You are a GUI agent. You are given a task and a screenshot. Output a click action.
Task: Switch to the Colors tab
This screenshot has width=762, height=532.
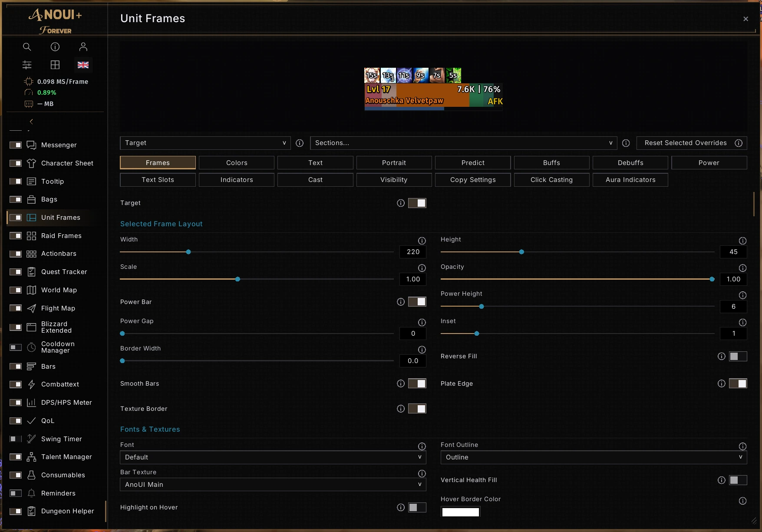pos(237,163)
